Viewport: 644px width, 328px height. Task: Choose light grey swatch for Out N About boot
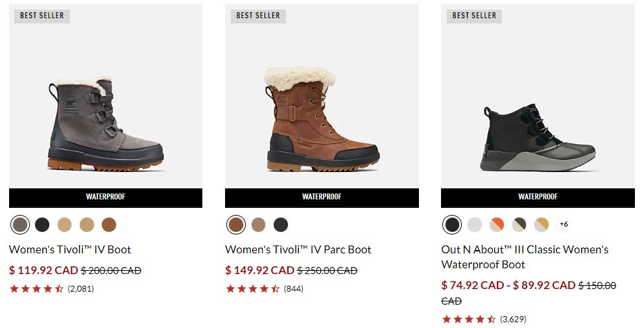pyautogui.click(x=475, y=225)
